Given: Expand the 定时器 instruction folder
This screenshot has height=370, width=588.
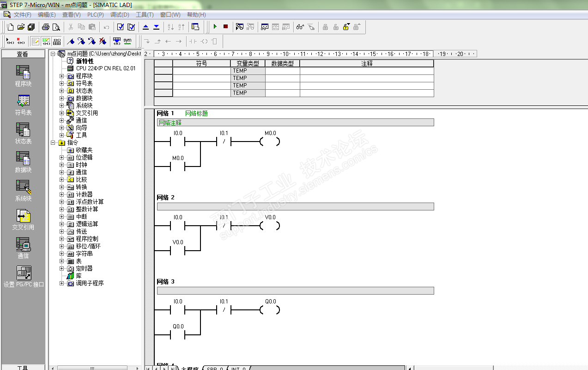Looking at the screenshot, I should [62, 268].
